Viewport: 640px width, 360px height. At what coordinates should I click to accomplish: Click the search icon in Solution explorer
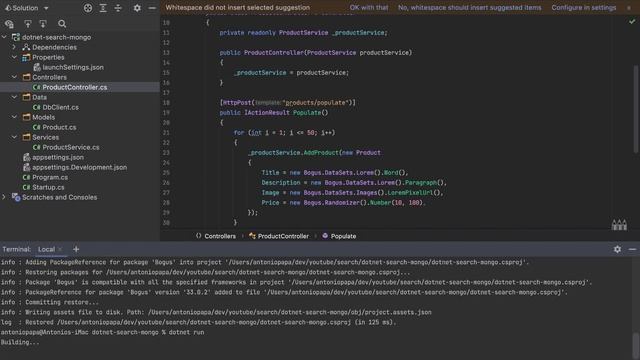click(62, 24)
